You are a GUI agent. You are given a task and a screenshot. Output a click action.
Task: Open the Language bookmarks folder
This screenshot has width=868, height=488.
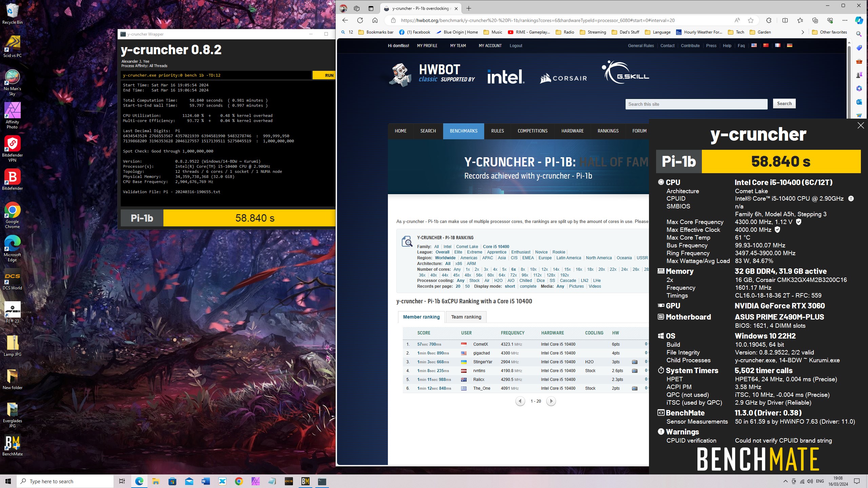click(658, 32)
